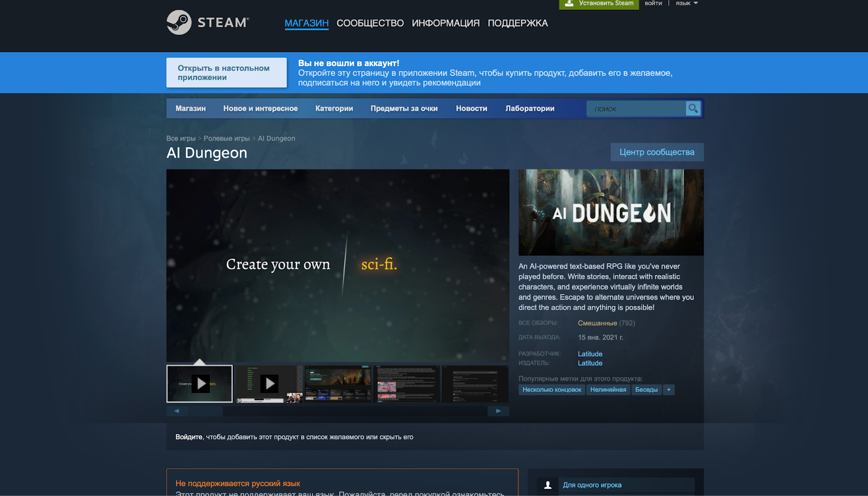Click the search magnifier icon
Screen dimensions: 868x496
point(693,109)
